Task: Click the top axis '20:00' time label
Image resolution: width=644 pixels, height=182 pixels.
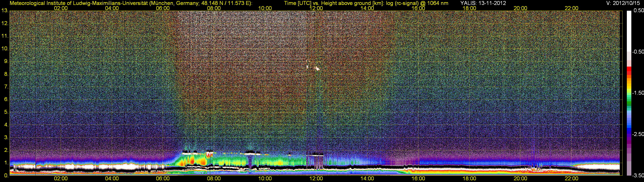Action: pos(520,8)
